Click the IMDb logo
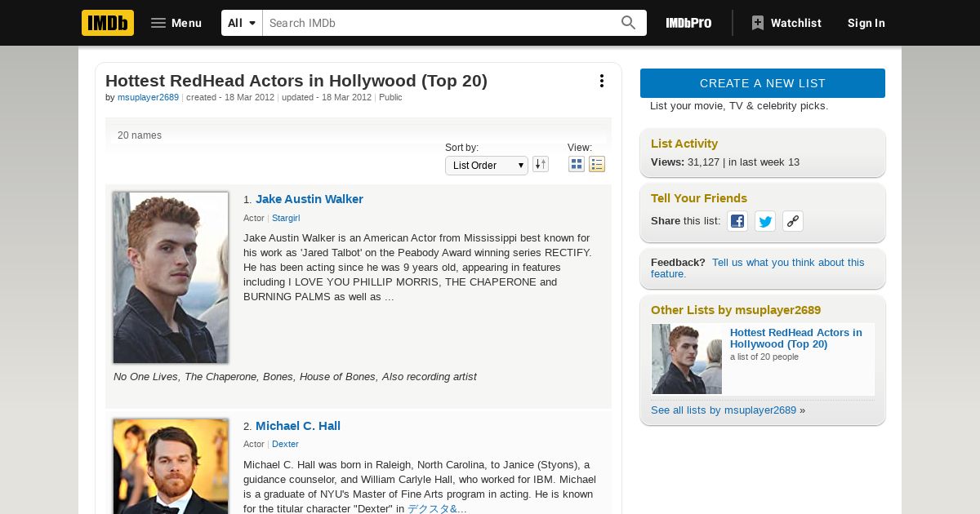This screenshot has width=980, height=514. pyautogui.click(x=108, y=23)
